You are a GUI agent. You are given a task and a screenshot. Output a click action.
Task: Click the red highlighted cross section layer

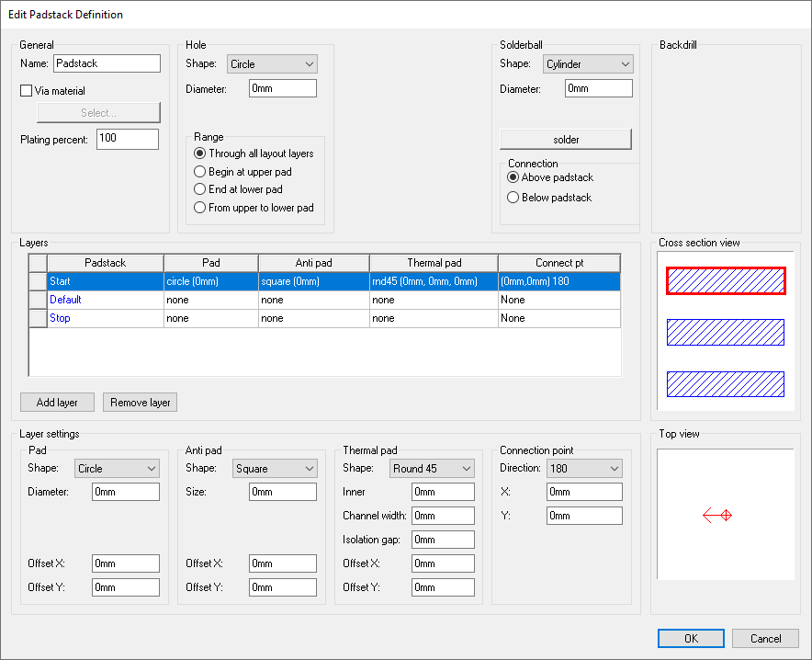coord(726,280)
